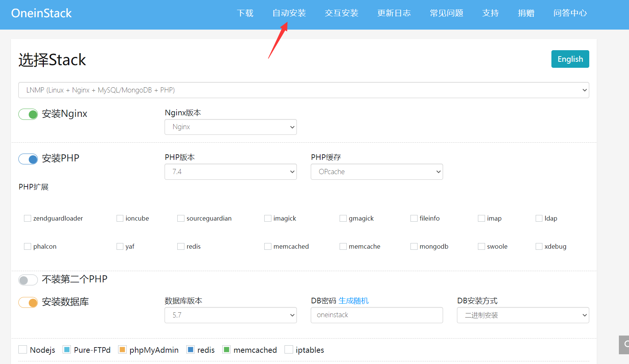Tick the gmagick extension checkbox
629x364 pixels.
click(343, 218)
